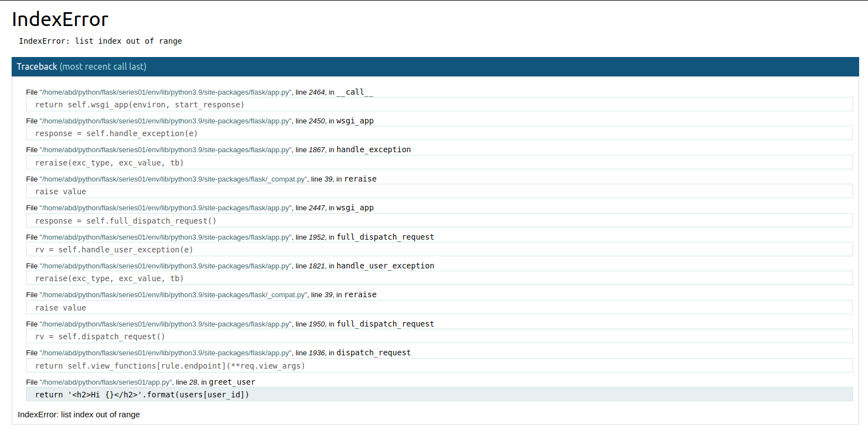Click the app.py file path on line 1952 row
This screenshot has height=435, width=868.
point(166,237)
